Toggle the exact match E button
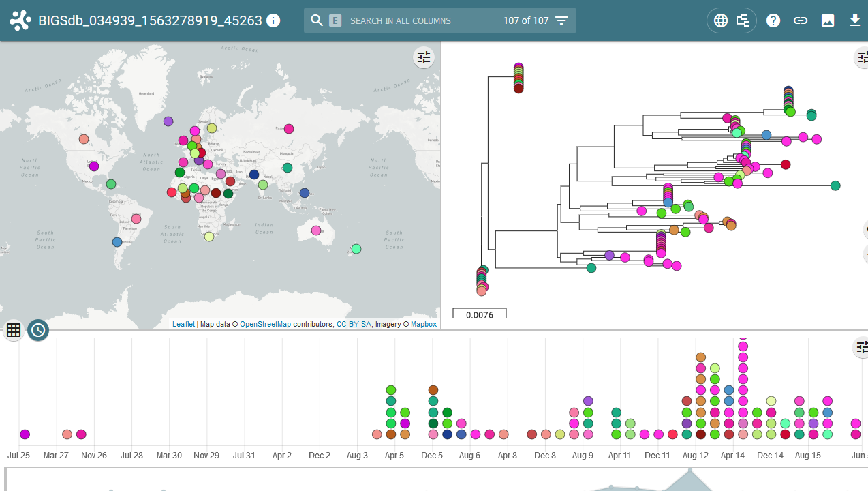Image resolution: width=868 pixels, height=491 pixels. point(335,20)
